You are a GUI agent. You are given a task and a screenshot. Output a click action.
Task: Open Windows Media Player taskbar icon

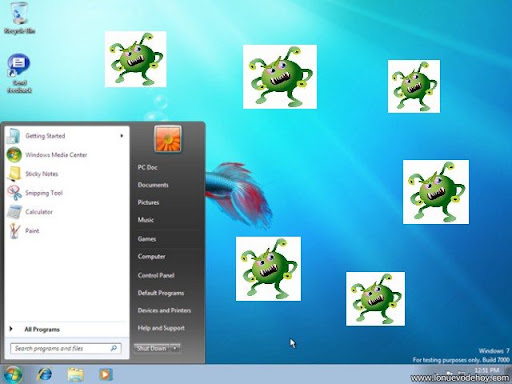(106, 374)
